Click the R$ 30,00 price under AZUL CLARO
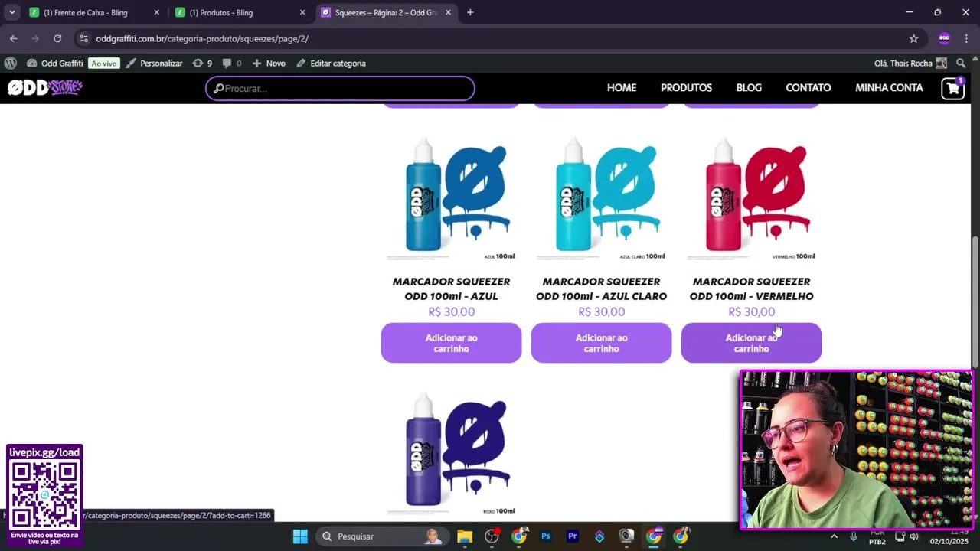This screenshot has width=980, height=551. click(601, 311)
